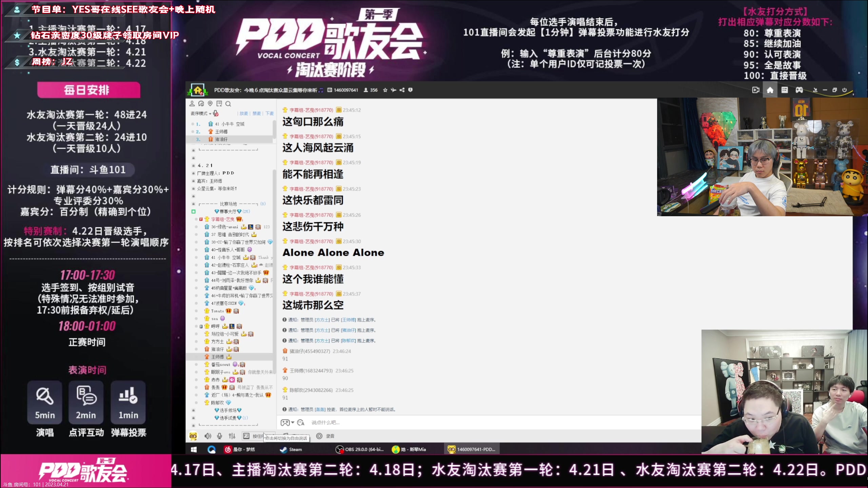Open the audio mixer settings icon
The image size is (868, 488).
pyautogui.click(x=232, y=436)
